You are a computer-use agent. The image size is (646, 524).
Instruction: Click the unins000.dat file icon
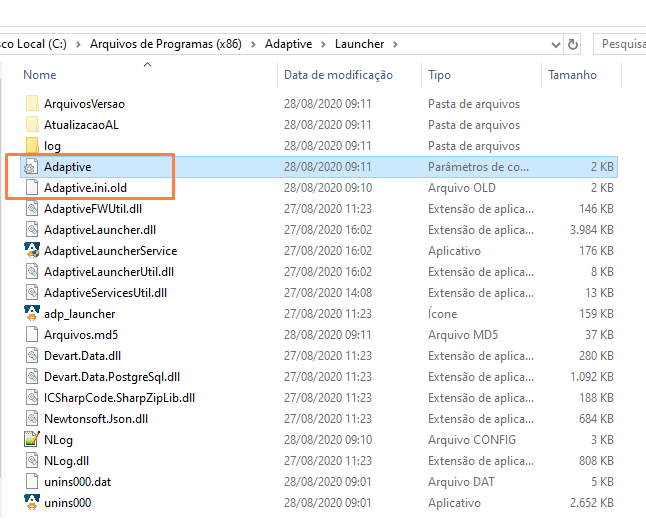click(x=32, y=482)
